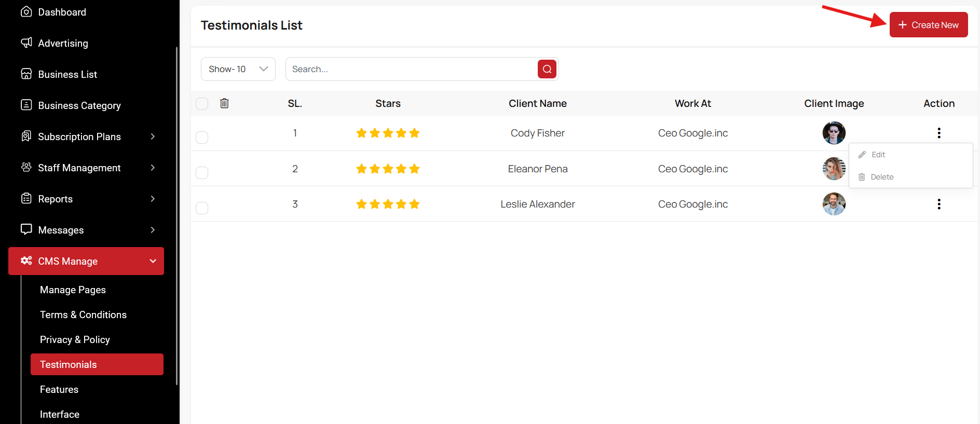Check the checkbox for Leslie Alexander row
980x424 pixels.
pyautogui.click(x=202, y=208)
